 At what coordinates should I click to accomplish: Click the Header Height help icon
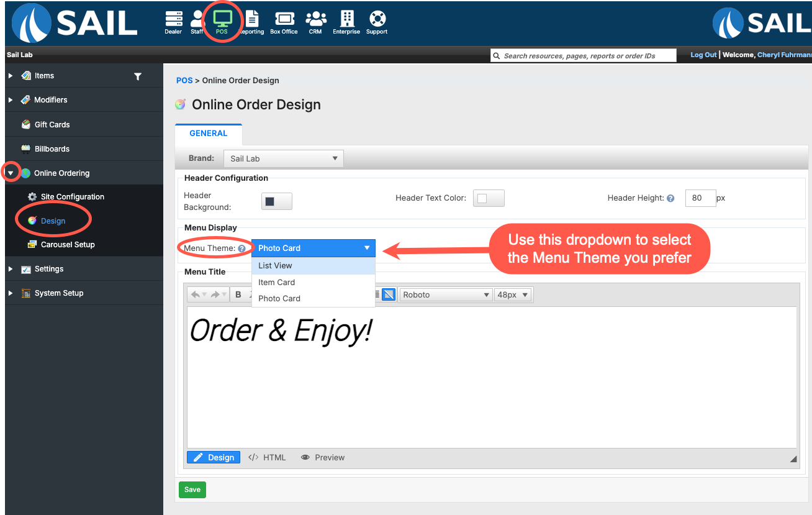click(x=670, y=199)
